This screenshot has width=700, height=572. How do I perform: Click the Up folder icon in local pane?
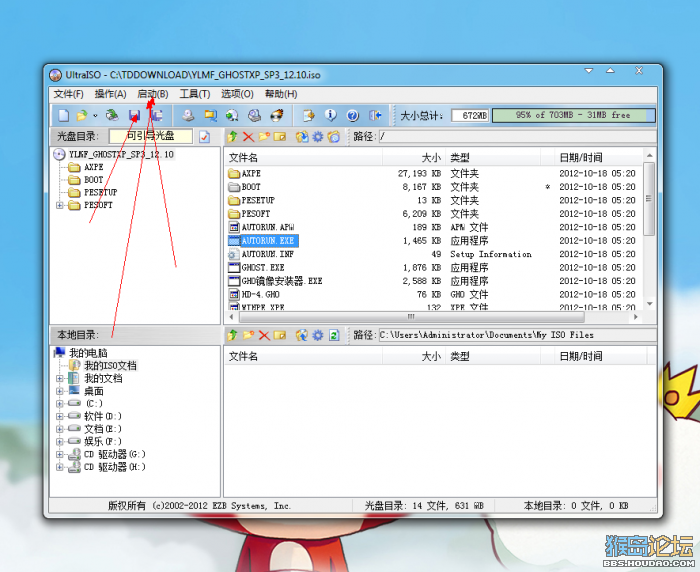(232, 335)
